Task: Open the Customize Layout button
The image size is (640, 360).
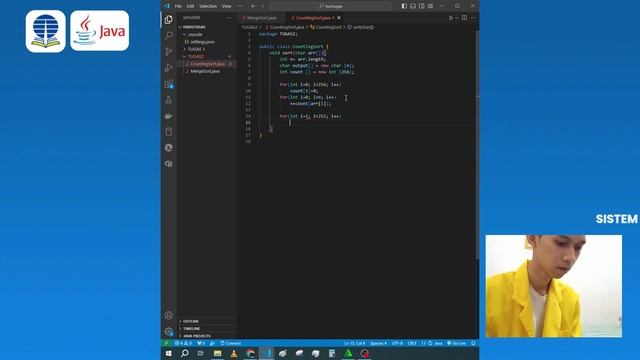Action: 430,6
